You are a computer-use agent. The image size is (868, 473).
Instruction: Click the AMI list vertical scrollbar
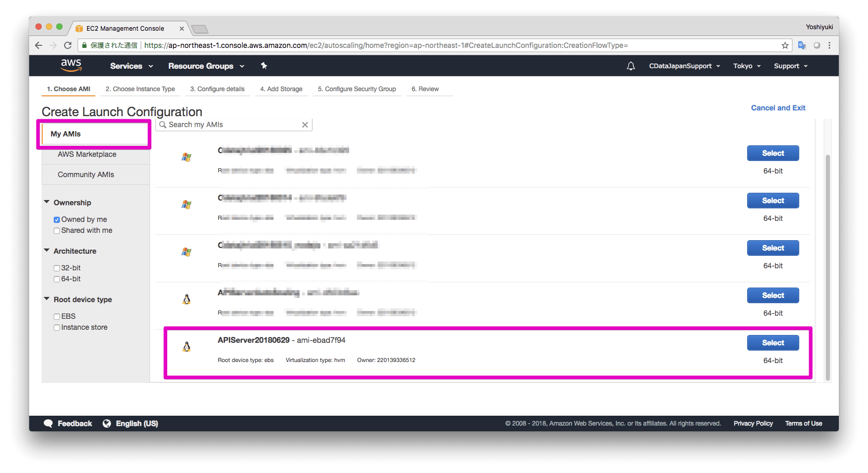pos(828,268)
